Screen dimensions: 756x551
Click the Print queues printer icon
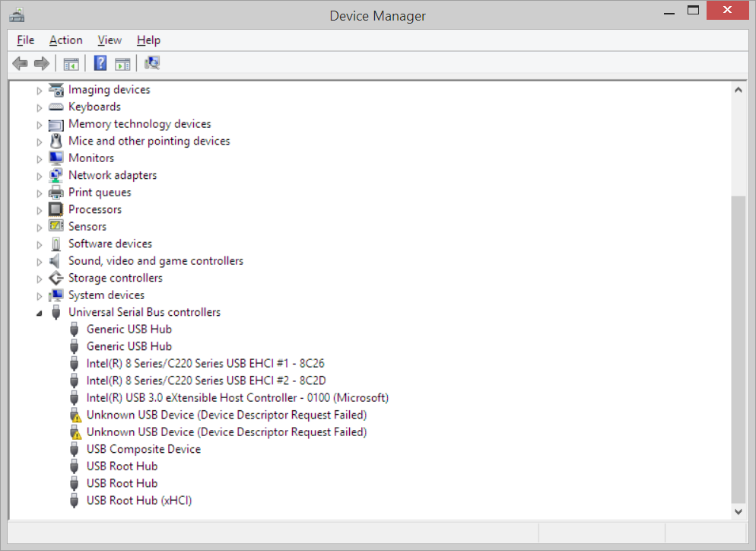click(x=56, y=193)
